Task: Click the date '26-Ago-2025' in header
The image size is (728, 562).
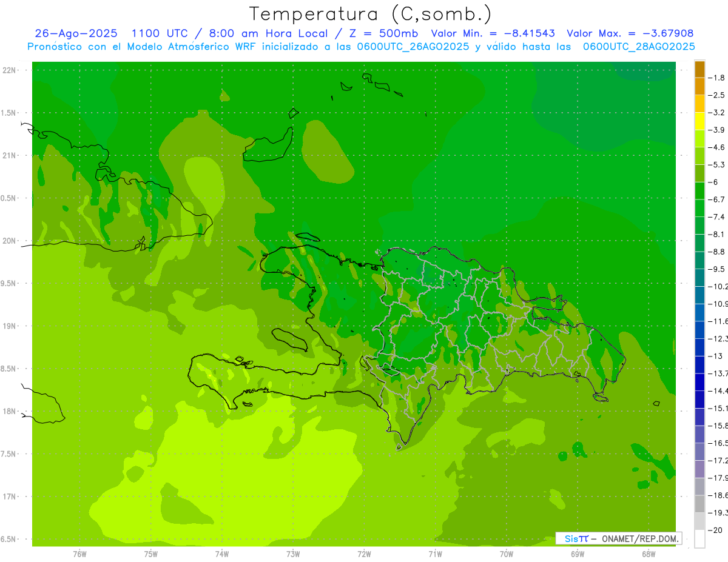Action: pos(76,33)
